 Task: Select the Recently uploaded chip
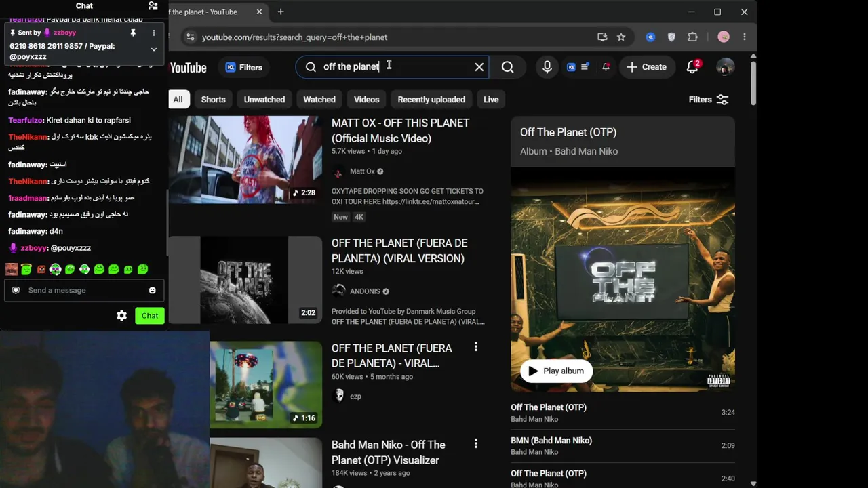click(431, 100)
